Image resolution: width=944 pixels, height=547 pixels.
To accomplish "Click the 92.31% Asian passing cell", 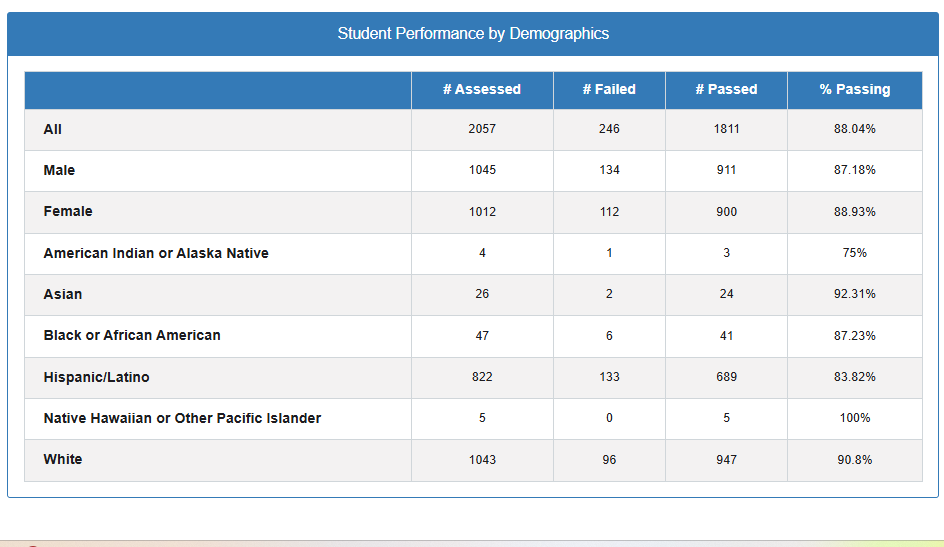I will coord(854,294).
